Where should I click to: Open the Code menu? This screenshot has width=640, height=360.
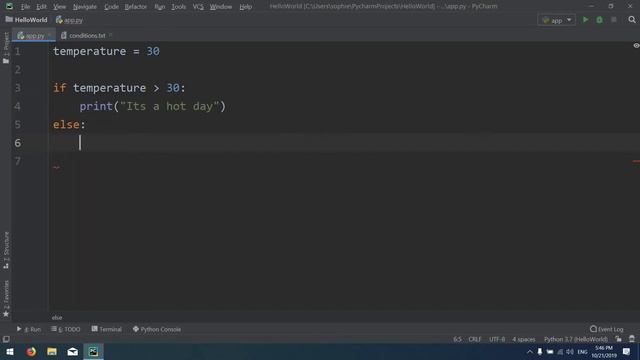coord(111,7)
